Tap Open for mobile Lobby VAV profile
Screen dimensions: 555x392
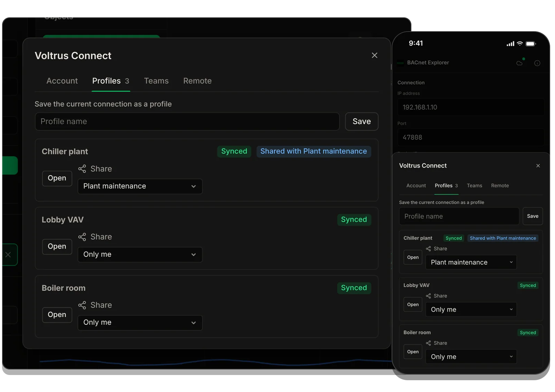click(413, 305)
